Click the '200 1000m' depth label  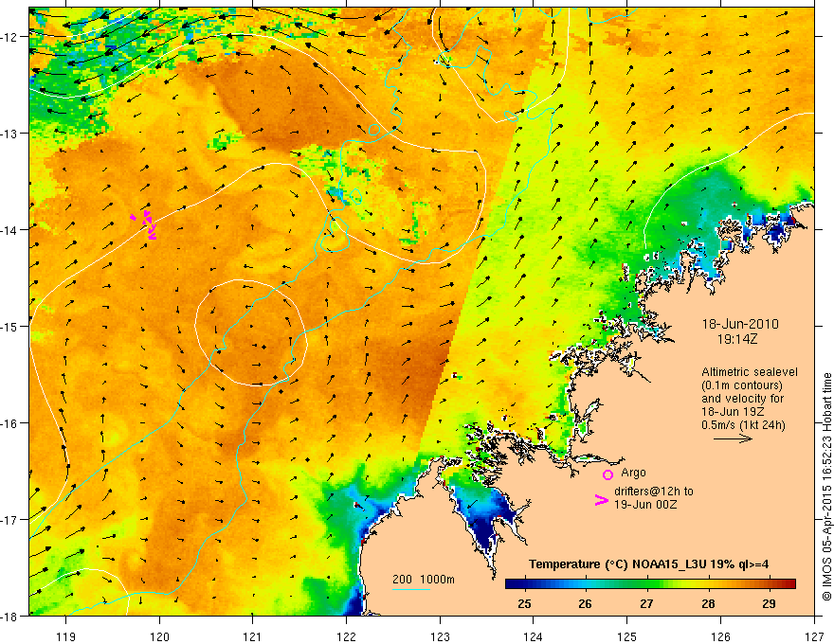(424, 580)
